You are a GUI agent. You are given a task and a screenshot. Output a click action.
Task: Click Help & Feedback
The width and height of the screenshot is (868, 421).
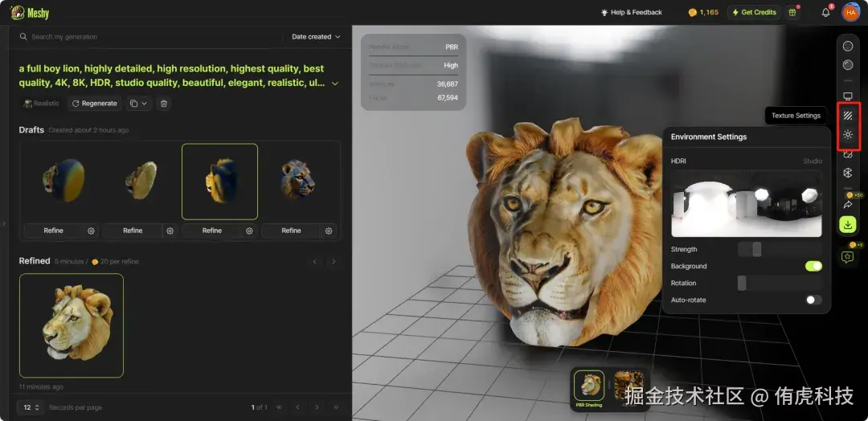point(631,12)
